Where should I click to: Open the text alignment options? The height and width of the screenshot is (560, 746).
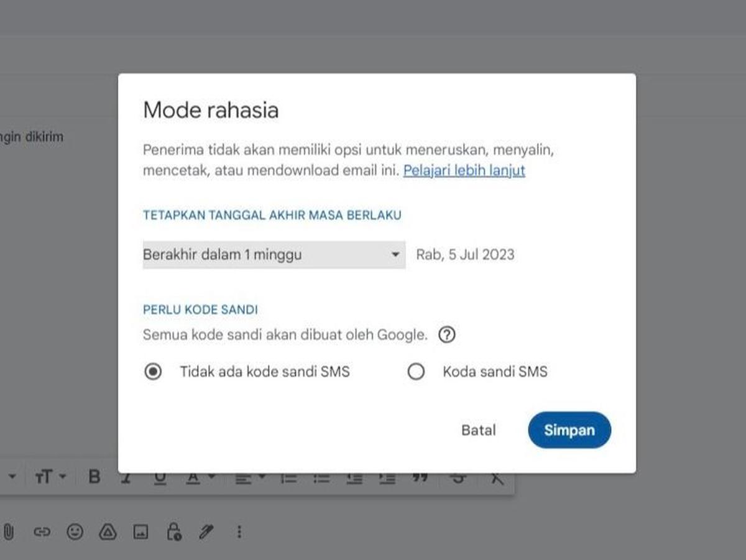click(250, 477)
